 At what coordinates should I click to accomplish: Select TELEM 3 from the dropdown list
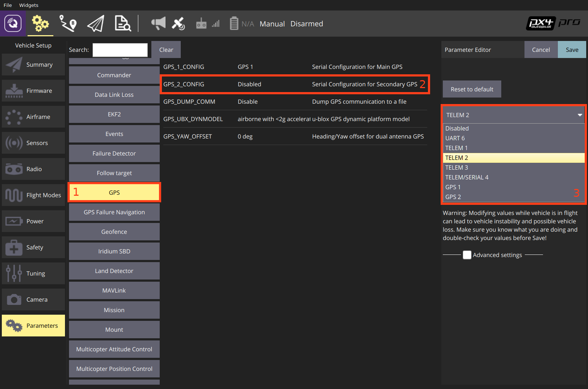(457, 167)
